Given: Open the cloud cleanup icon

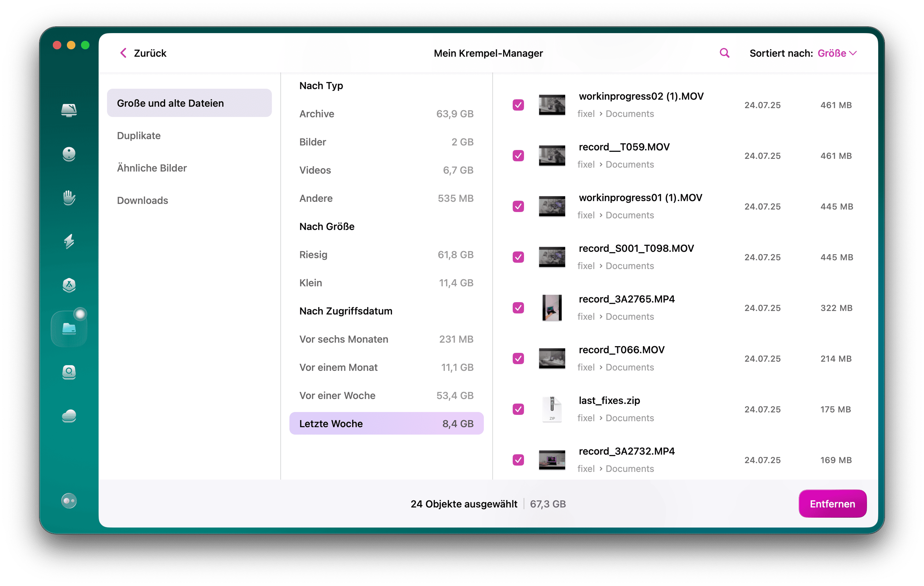Looking at the screenshot, I should click(69, 416).
